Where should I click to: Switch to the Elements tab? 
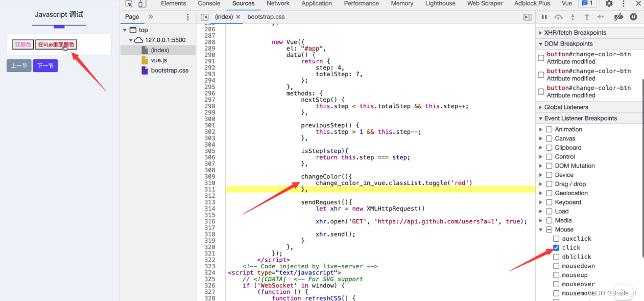(174, 3)
